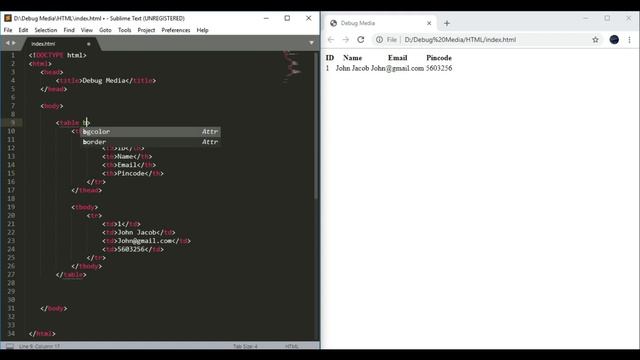Open the Selection menu
The height and width of the screenshot is (360, 640).
click(46, 30)
